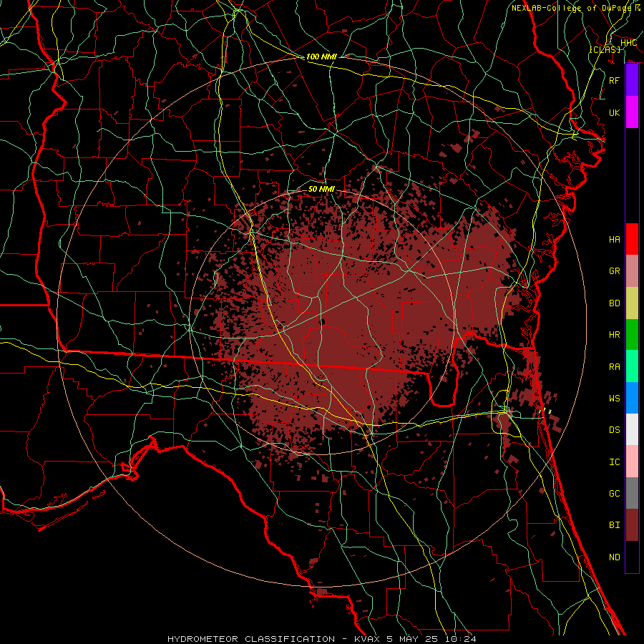Click the ND black legend swatch
Image resolution: width=644 pixels, height=644 pixels.
[x=632, y=557]
